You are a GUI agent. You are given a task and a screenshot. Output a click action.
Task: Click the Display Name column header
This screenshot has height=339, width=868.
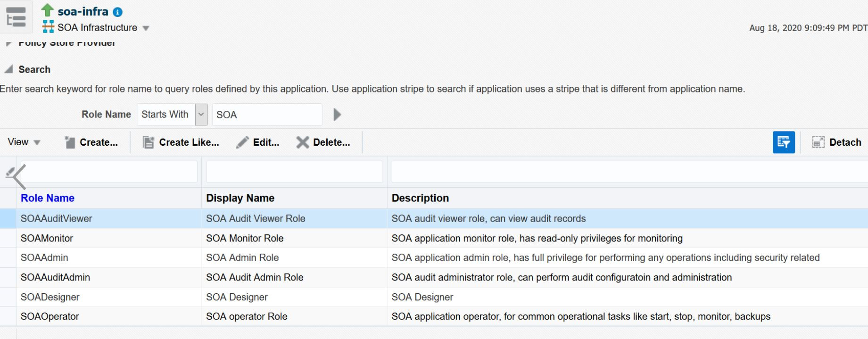coord(240,198)
